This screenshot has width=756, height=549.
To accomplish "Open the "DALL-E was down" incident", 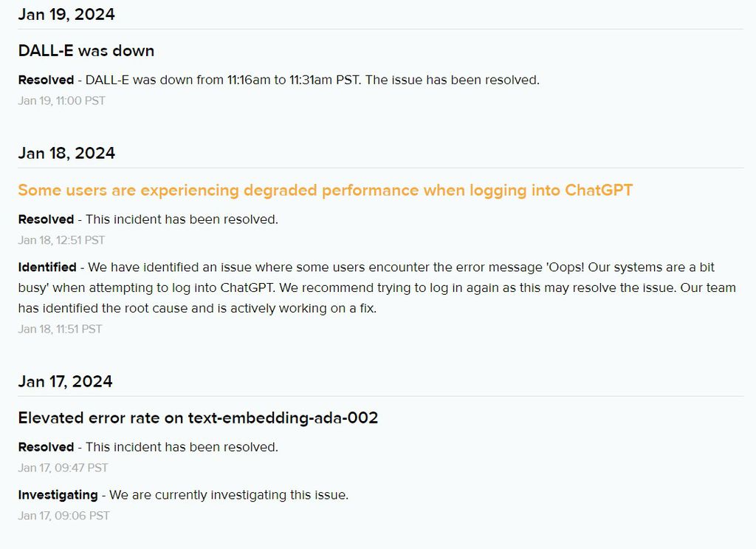I will [86, 51].
